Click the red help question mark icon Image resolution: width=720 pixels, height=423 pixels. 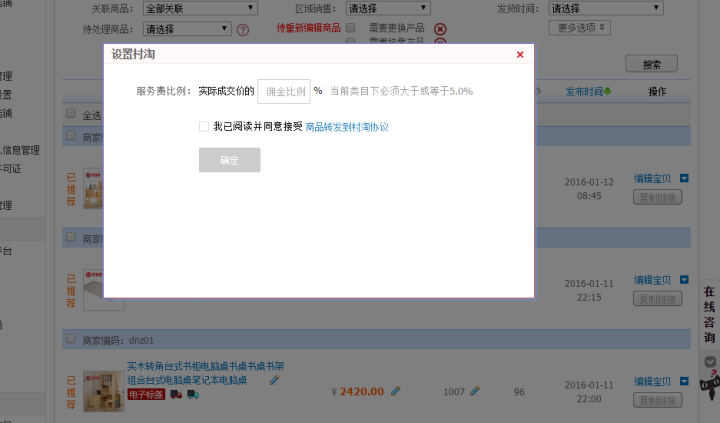pos(242,30)
